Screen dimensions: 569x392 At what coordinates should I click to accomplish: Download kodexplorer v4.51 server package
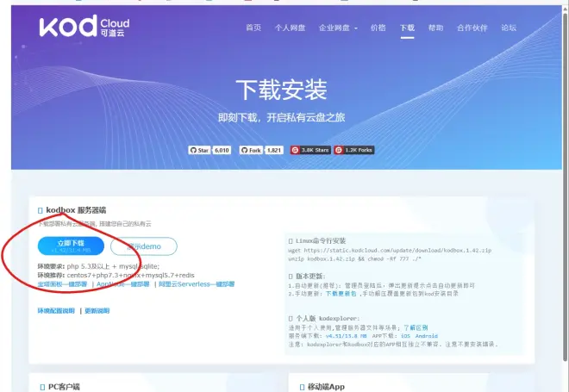(x=347, y=336)
